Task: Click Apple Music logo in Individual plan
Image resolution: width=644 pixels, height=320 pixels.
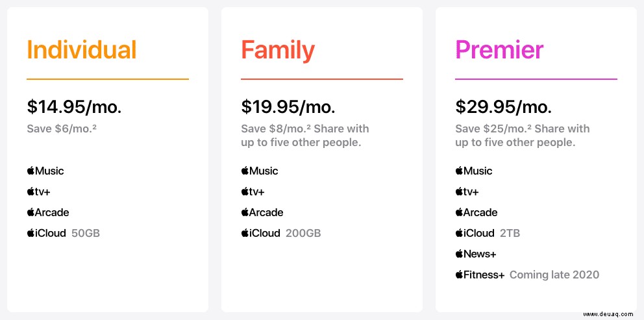Action: coord(45,171)
